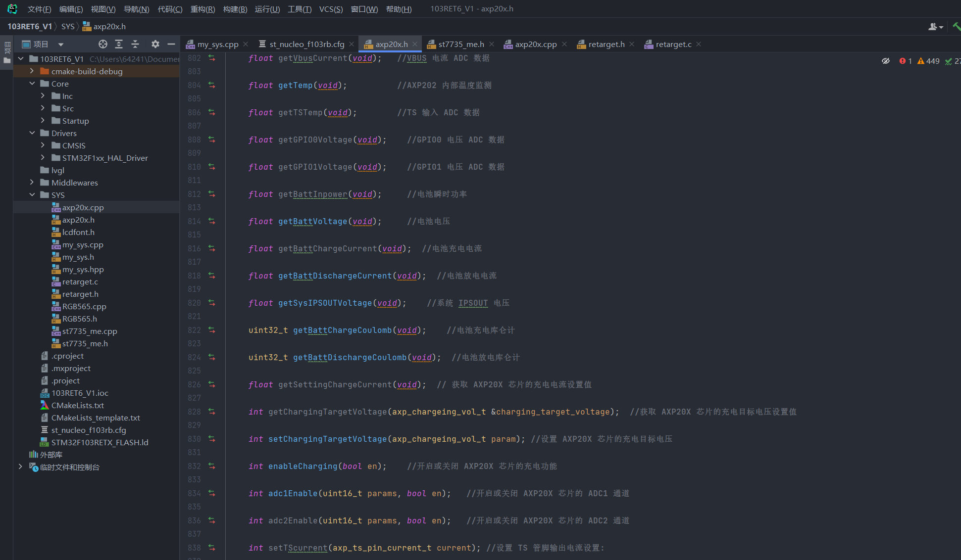Select the 外部库 node
Image resolution: width=961 pixels, height=560 pixels.
click(97, 455)
